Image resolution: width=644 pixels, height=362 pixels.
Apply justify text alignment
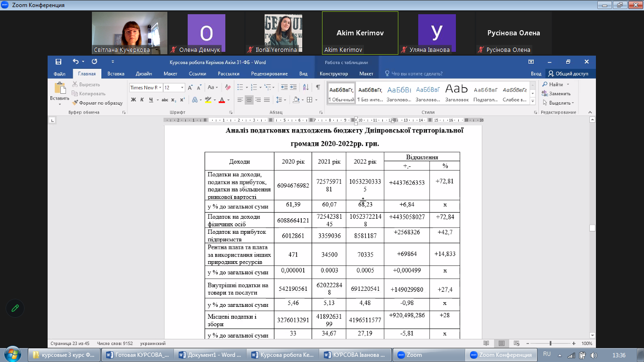(x=267, y=100)
